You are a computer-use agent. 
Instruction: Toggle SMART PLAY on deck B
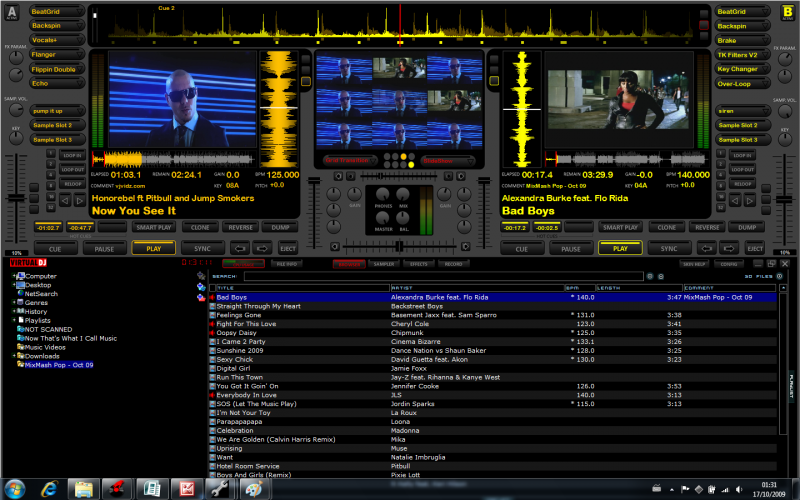tap(620, 228)
